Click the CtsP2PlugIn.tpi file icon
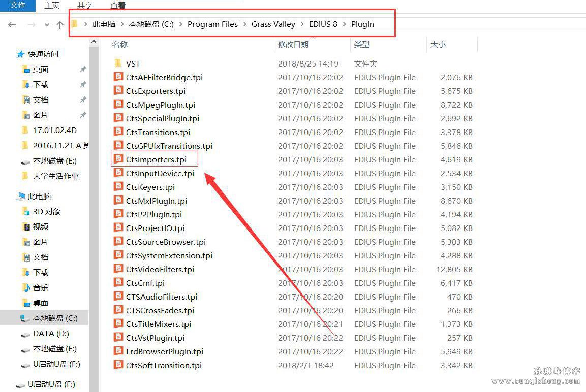The height and width of the screenshot is (392, 586). point(118,214)
